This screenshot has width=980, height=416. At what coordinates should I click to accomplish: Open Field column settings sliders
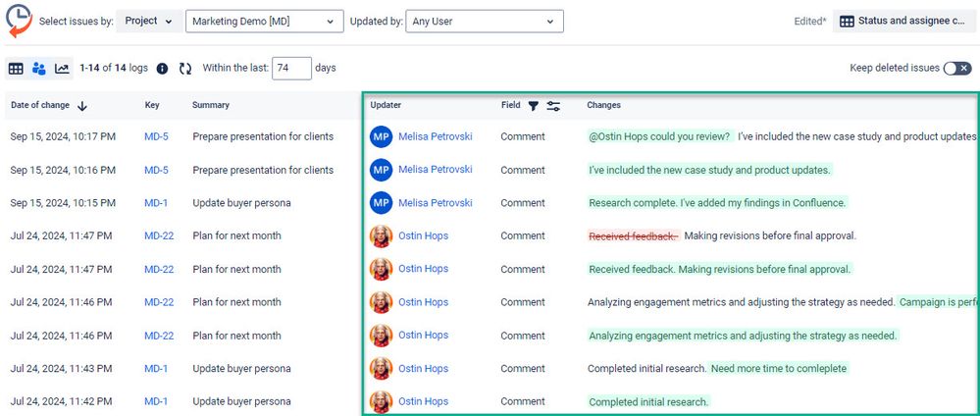553,106
